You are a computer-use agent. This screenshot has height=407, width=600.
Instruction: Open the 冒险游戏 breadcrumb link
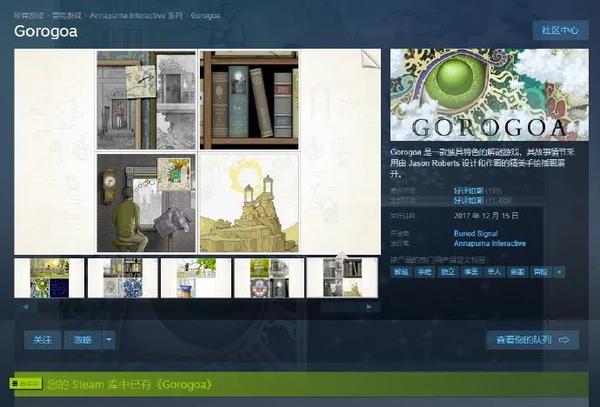[67, 16]
